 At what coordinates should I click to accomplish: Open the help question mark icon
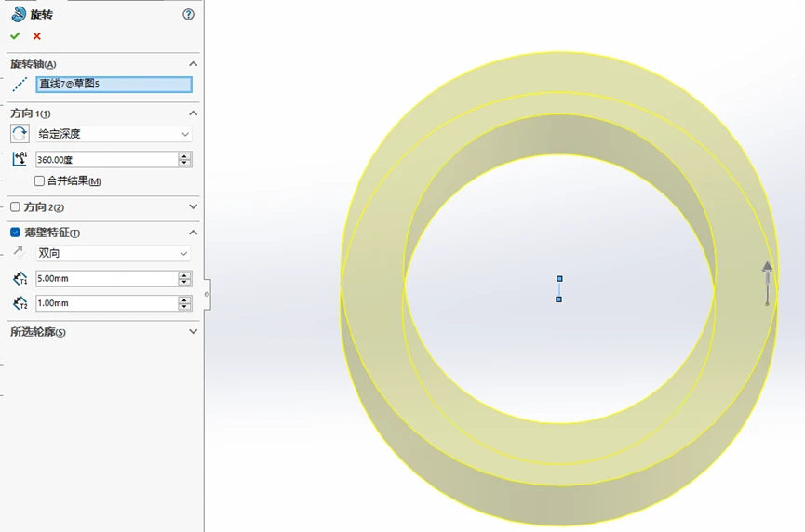(188, 14)
